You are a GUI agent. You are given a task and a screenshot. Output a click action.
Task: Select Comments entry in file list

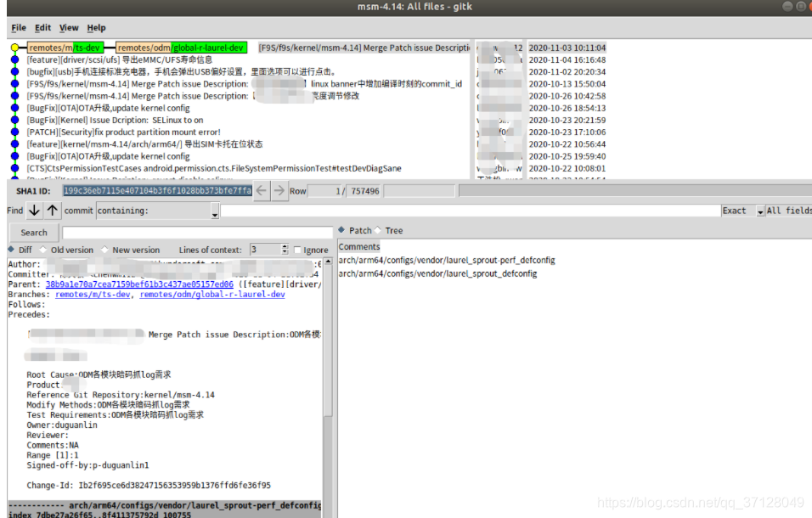(359, 247)
